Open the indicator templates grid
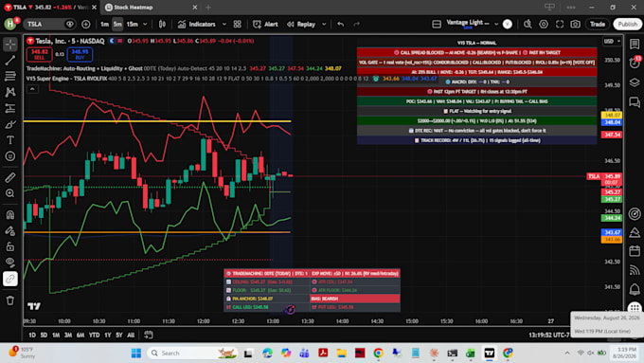Image resolution: width=644 pixels, height=363 pixels. 238,25
